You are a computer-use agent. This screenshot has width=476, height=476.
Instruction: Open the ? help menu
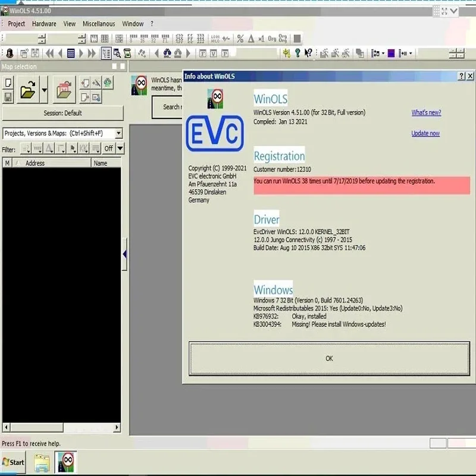coord(152,24)
